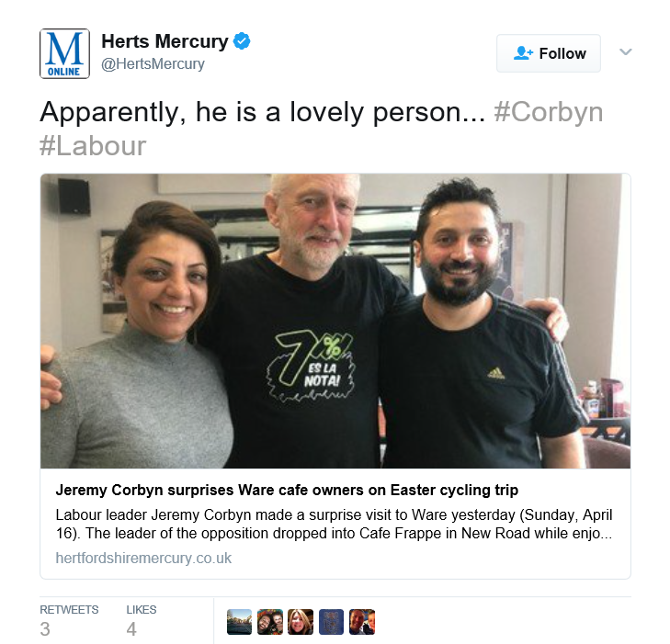Image resolution: width=670 pixels, height=644 pixels.
Task: Click the fourth liker avatar with blue image
Action: 331,622
